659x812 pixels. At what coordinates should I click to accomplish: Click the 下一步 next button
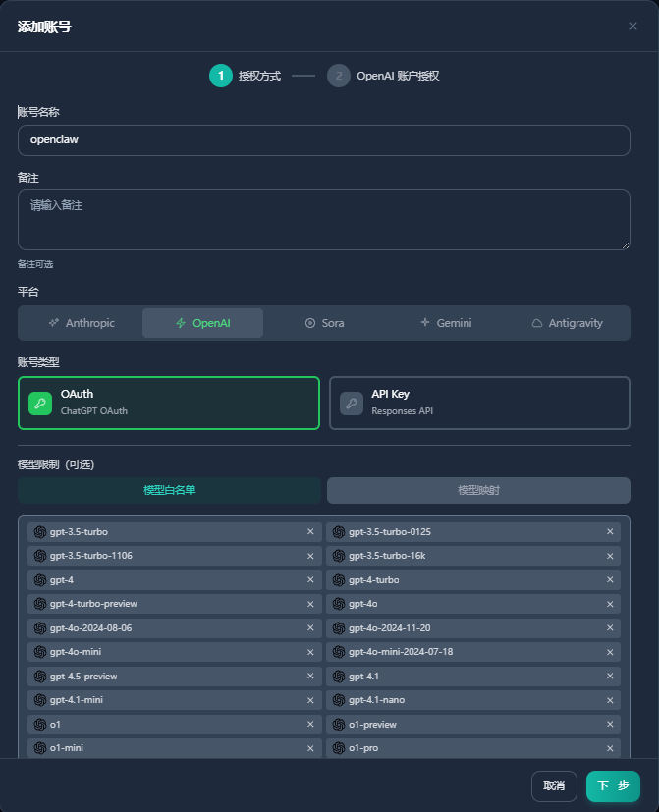coord(613,785)
